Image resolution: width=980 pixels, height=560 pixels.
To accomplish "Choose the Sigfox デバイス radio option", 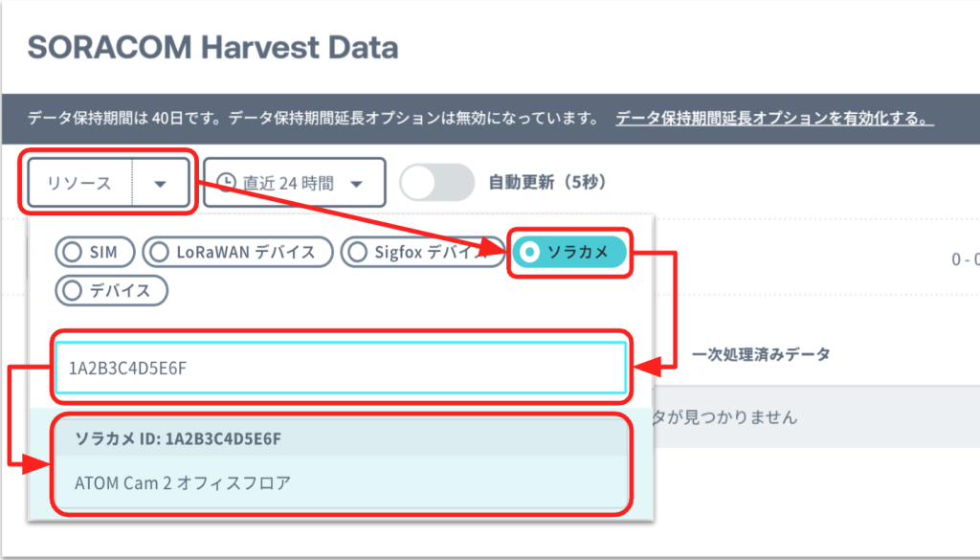I will (x=422, y=252).
